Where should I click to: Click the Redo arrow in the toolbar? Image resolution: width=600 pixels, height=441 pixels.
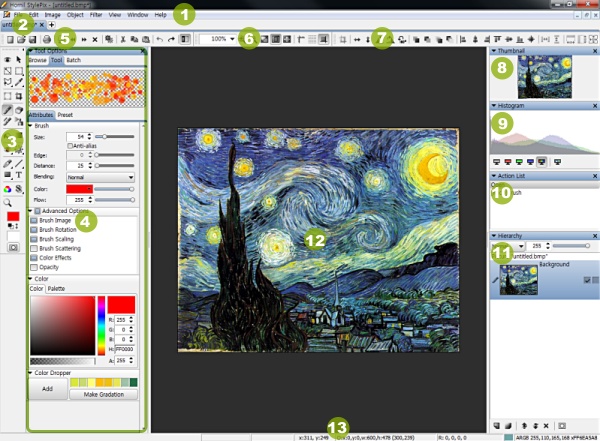pos(171,38)
